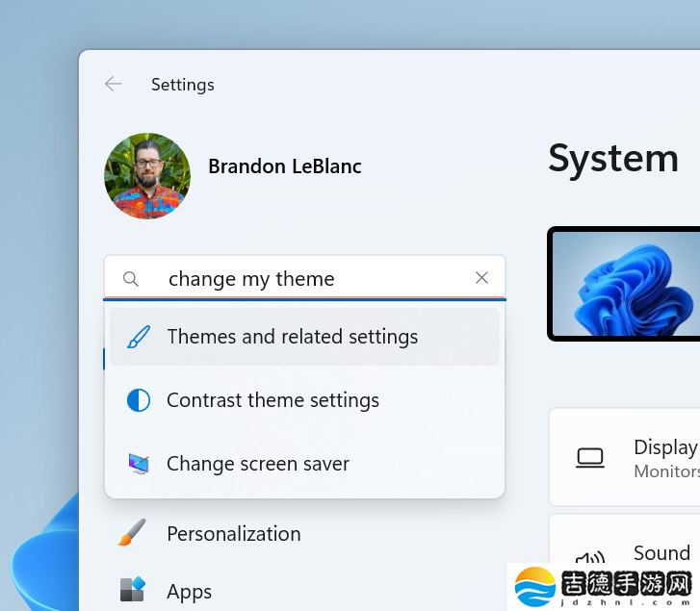700x611 pixels.
Task: Focus the search field with "change my theme"
Action: tap(304, 278)
